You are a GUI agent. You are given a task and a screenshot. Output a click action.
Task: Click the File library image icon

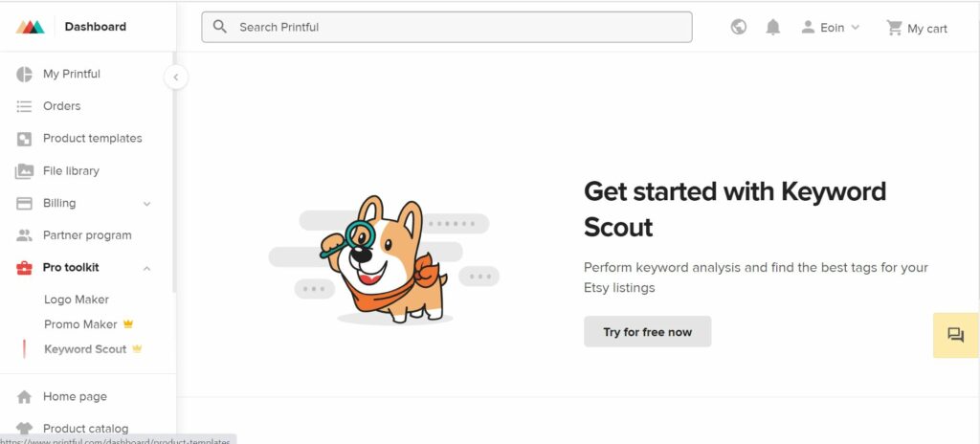24,170
